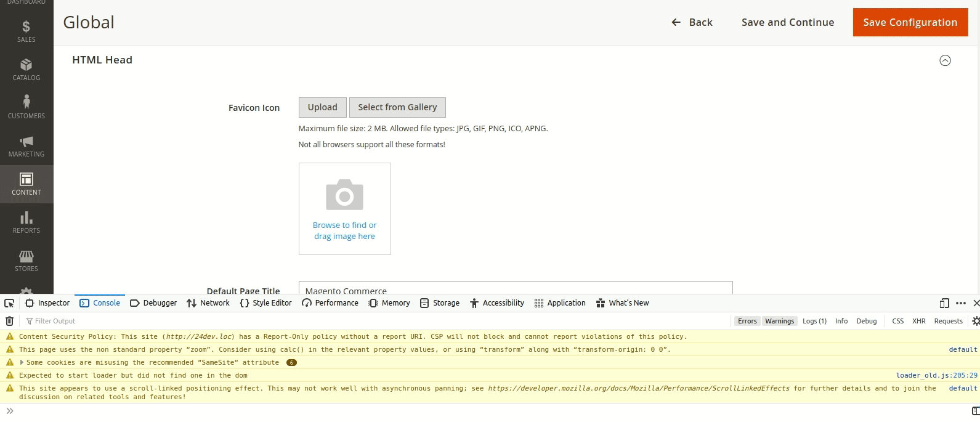
Task: Open loader_old.js:205:29 source link
Action: pyautogui.click(x=937, y=375)
